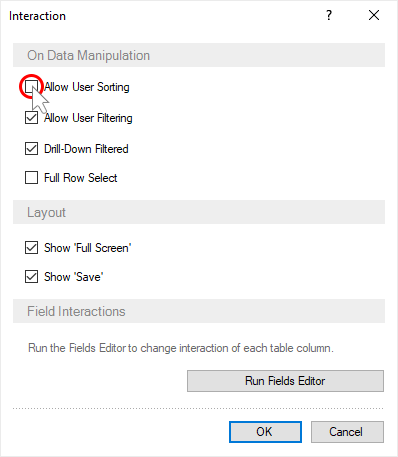Open the question mark help button

[x=329, y=15]
